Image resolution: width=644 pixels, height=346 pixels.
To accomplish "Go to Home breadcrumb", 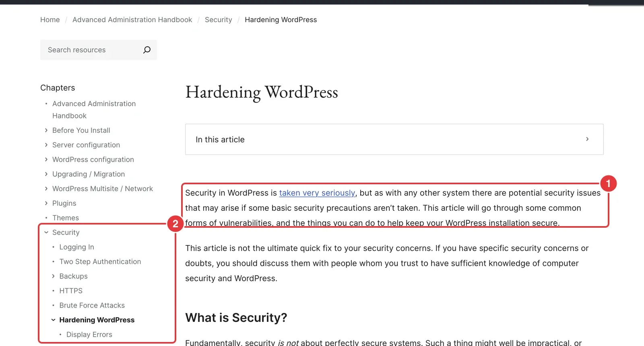I will click(50, 20).
